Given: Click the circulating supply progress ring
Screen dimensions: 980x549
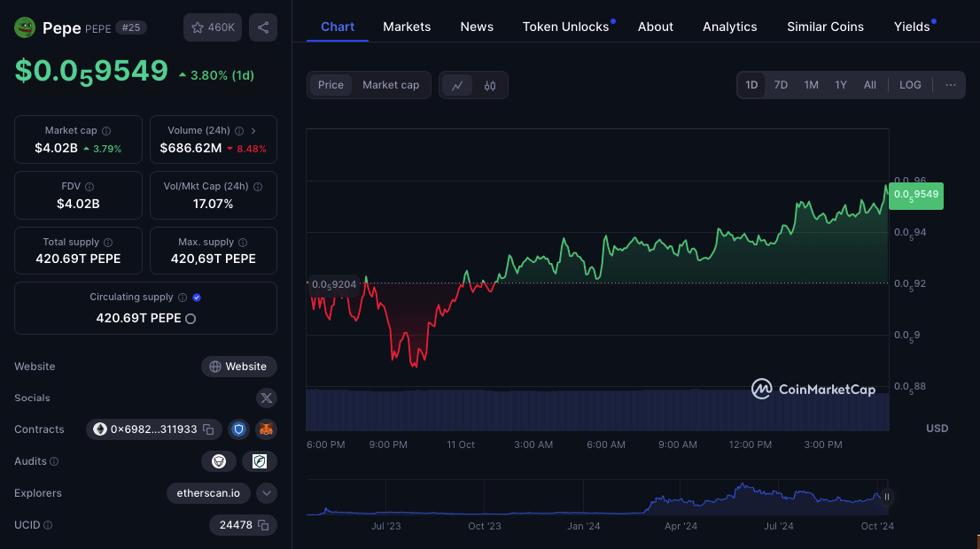Looking at the screenshot, I should pyautogui.click(x=191, y=319).
